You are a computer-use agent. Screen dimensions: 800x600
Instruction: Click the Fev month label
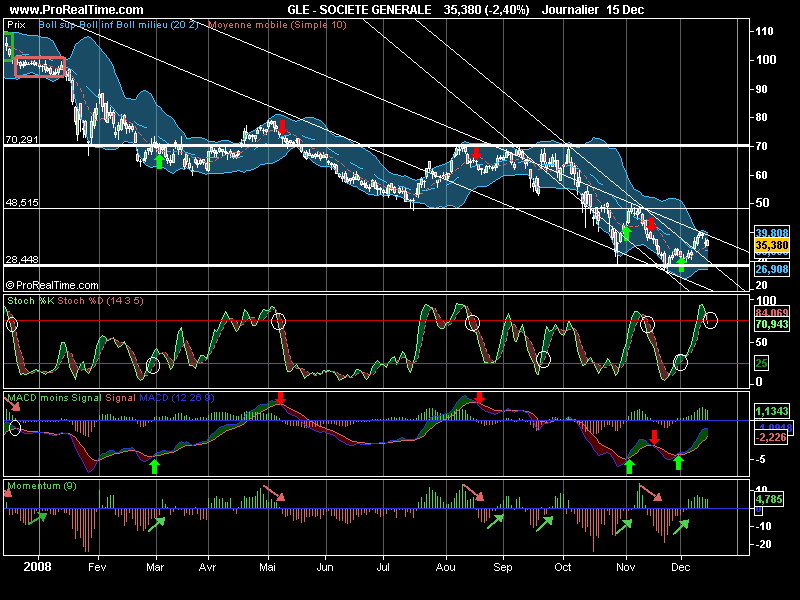point(97,567)
